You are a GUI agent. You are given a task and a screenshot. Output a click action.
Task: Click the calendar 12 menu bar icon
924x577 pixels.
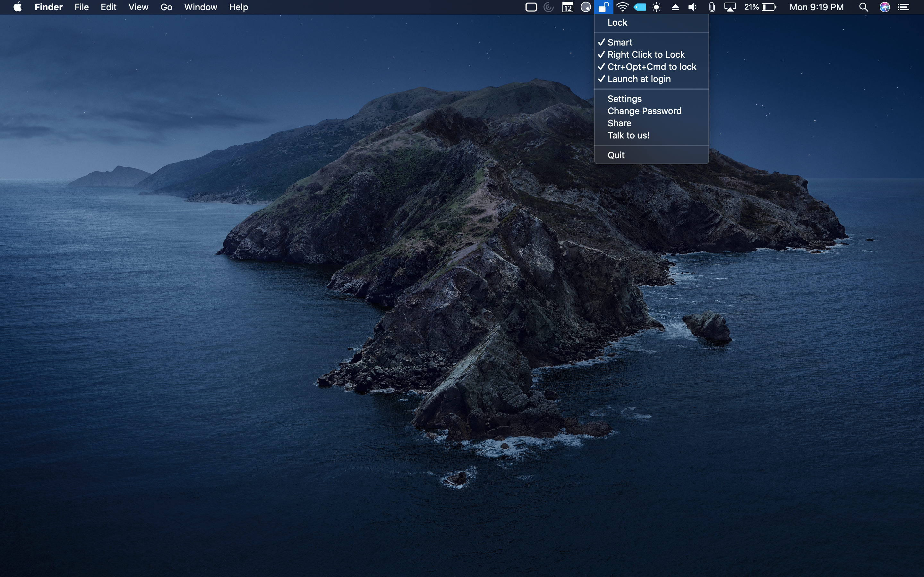click(567, 7)
